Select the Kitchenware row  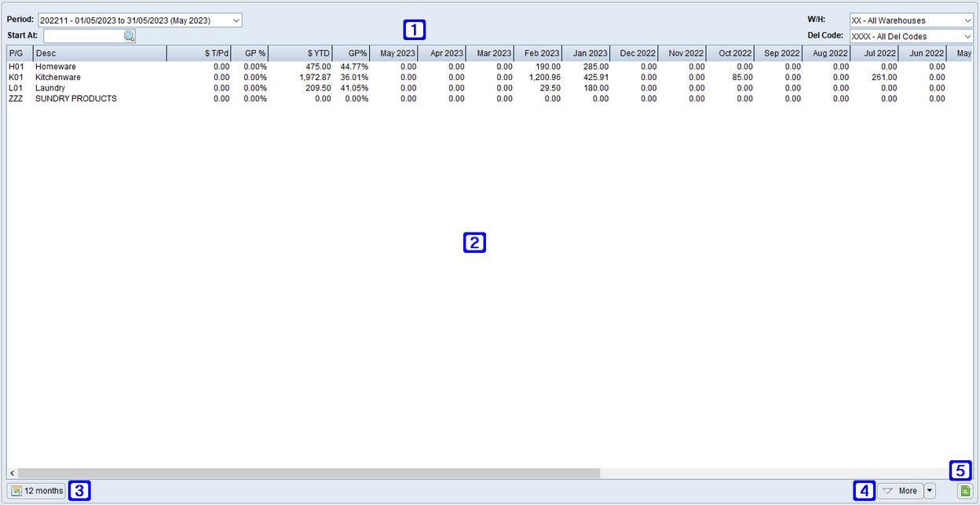pyautogui.click(x=57, y=77)
